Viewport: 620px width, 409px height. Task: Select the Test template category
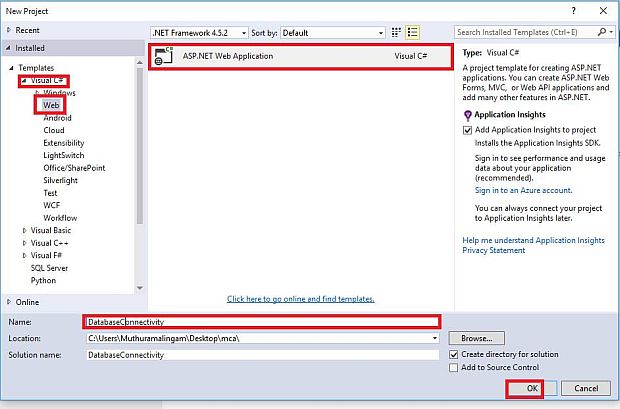click(50, 193)
